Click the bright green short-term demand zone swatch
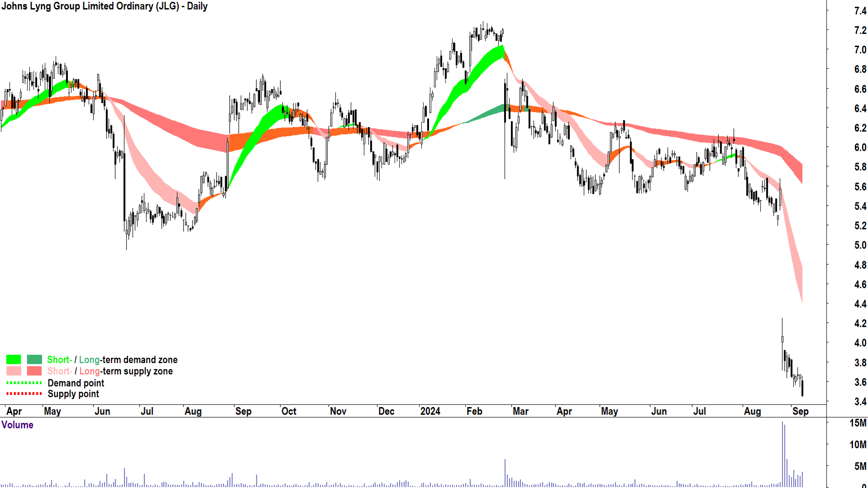The width and height of the screenshot is (868, 488). [x=14, y=360]
